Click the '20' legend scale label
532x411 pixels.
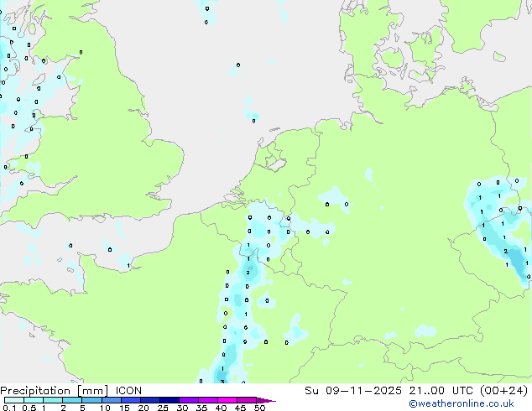[x=143, y=408]
